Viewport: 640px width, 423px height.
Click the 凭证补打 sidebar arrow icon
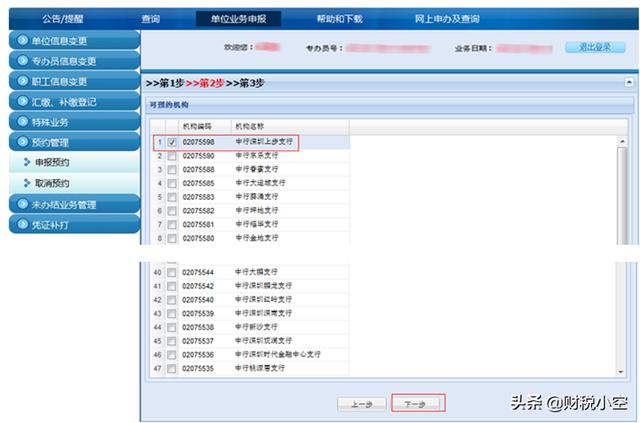pos(22,224)
